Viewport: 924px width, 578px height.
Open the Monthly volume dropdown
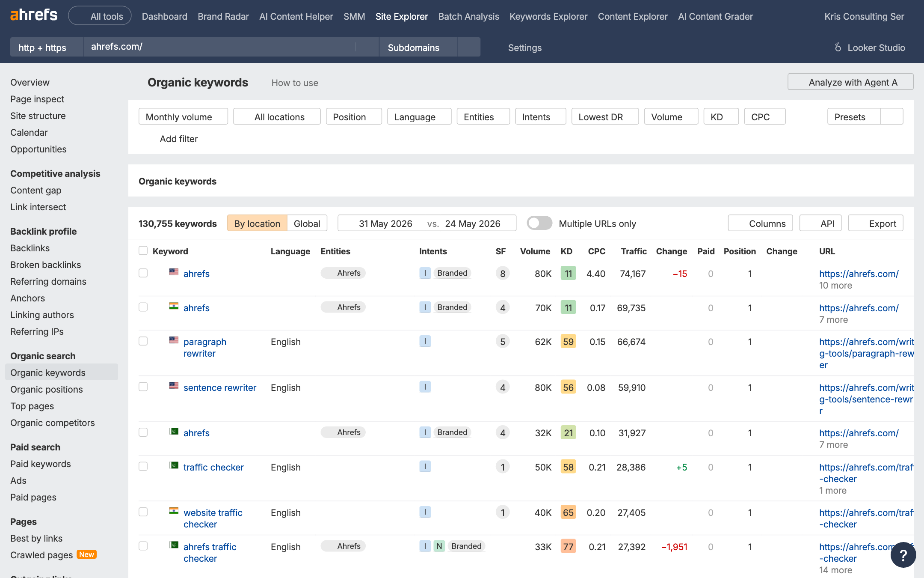tap(183, 116)
